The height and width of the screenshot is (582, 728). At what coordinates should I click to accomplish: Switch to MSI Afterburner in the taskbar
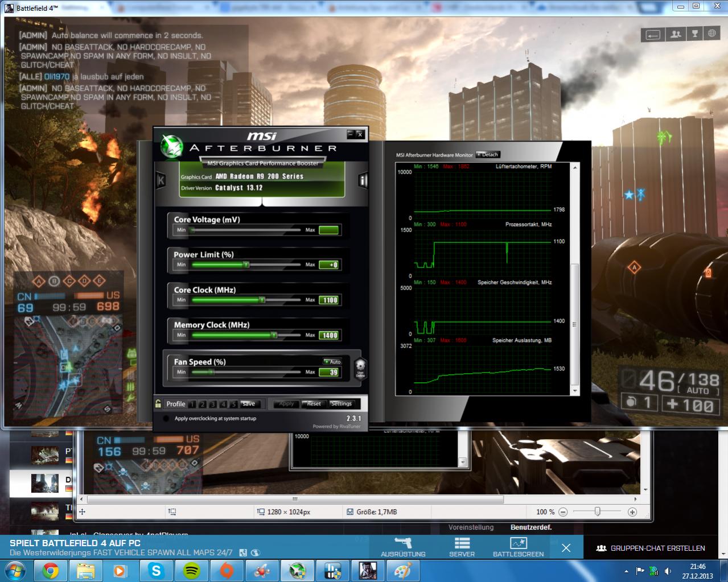[x=297, y=571]
